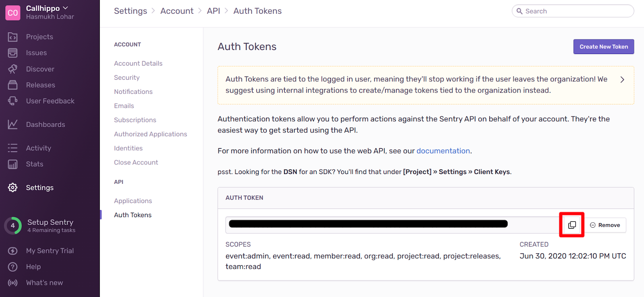This screenshot has width=644, height=297.
Task: Click the search magnifier icon
Action: point(520,11)
